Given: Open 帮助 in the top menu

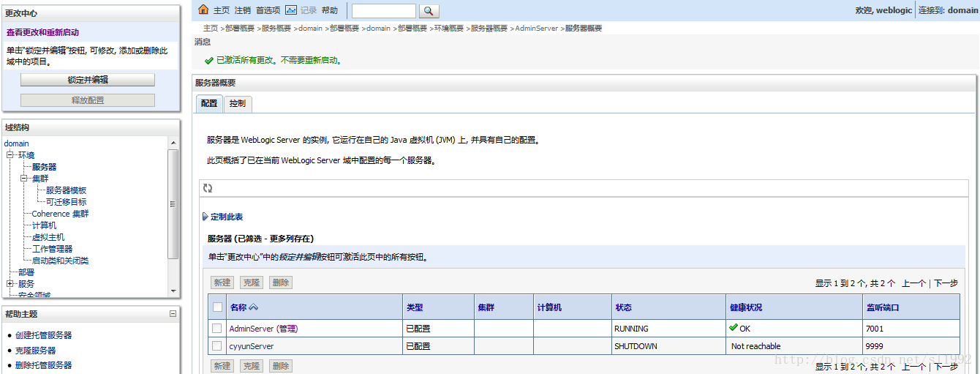Looking at the screenshot, I should (x=330, y=10).
